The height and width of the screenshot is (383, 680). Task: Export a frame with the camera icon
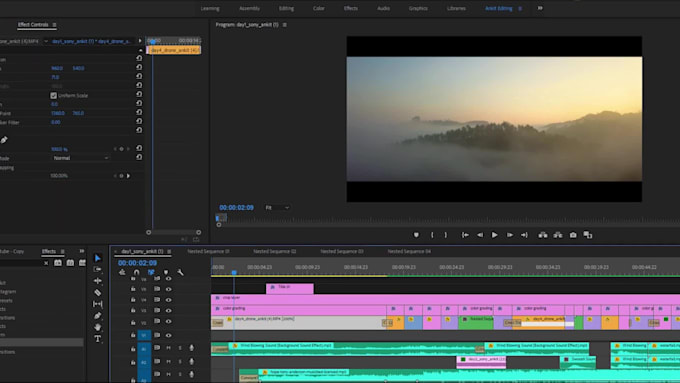tap(573, 235)
